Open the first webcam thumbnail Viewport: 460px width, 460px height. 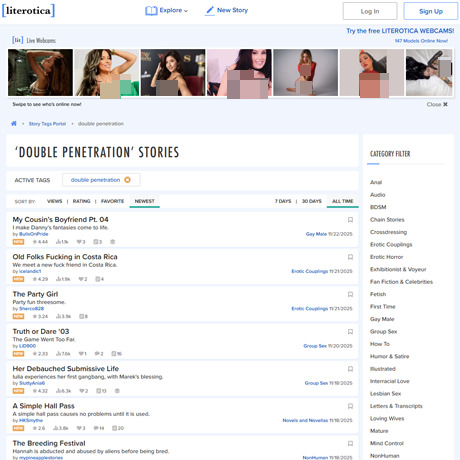coord(40,73)
